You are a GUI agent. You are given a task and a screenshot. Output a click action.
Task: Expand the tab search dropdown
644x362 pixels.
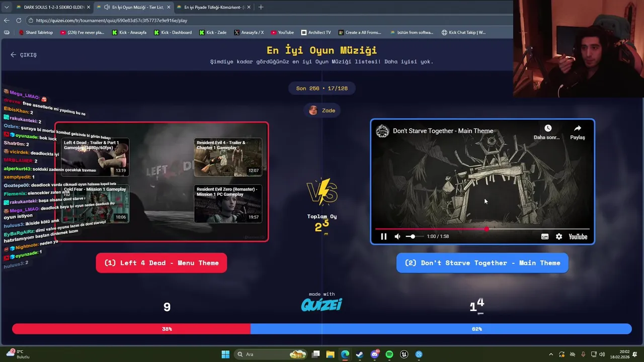(7, 7)
